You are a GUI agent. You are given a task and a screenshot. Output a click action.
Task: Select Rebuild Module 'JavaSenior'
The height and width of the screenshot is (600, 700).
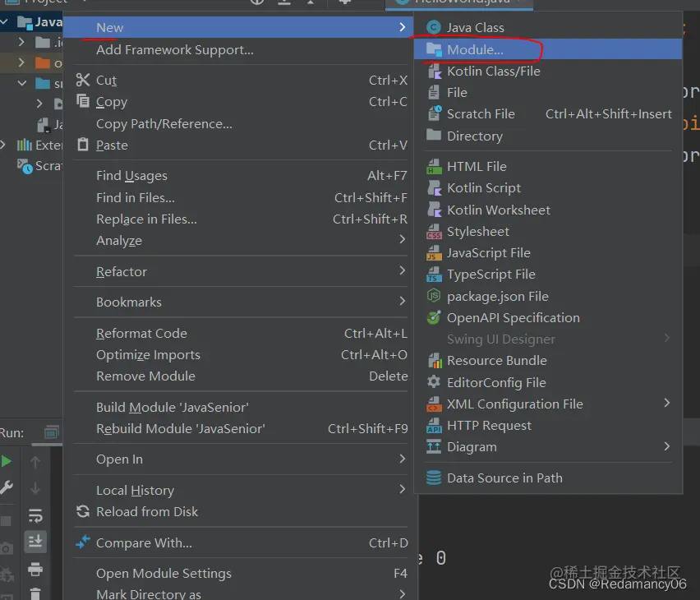[181, 429]
